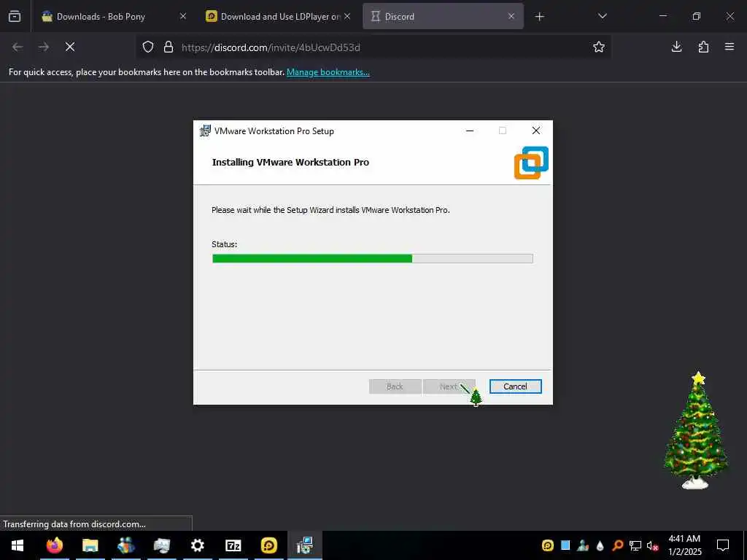
Task: Click the VMware Workstation logo
Action: pos(531,163)
